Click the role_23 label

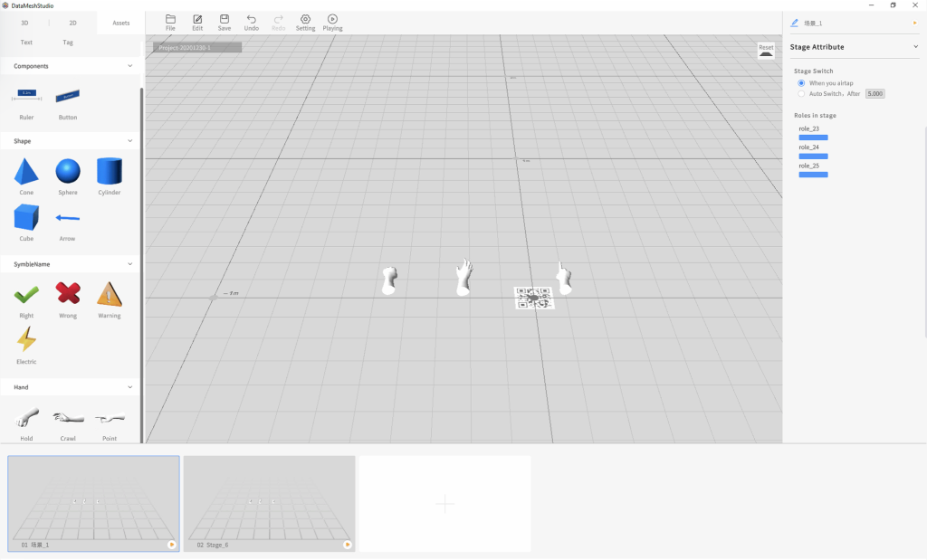pos(808,128)
